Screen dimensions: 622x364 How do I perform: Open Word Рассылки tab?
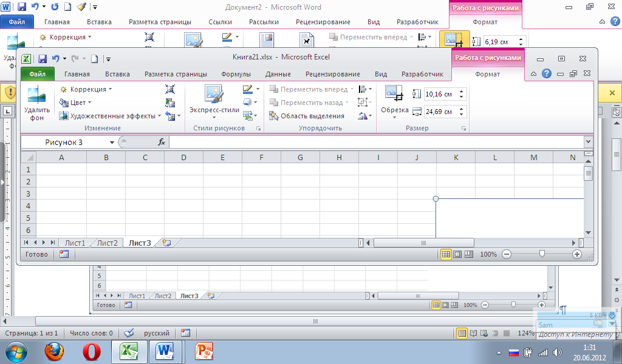coord(264,22)
